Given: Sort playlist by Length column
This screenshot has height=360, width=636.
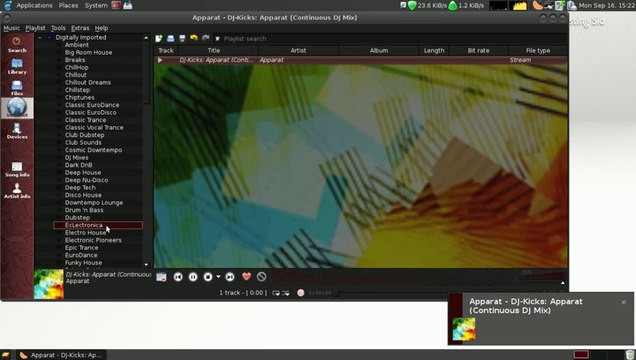Looking at the screenshot, I should tap(434, 51).
